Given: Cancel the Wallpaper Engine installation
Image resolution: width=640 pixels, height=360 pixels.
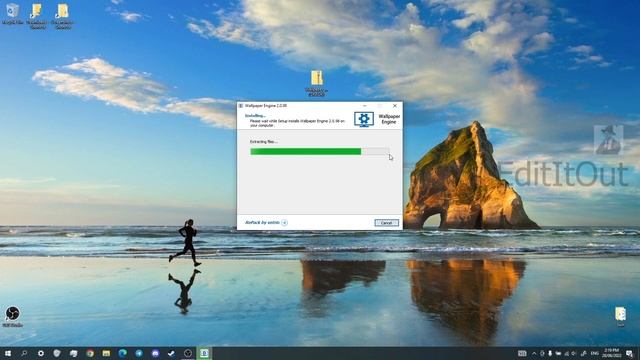Looking at the screenshot, I should coord(386,223).
